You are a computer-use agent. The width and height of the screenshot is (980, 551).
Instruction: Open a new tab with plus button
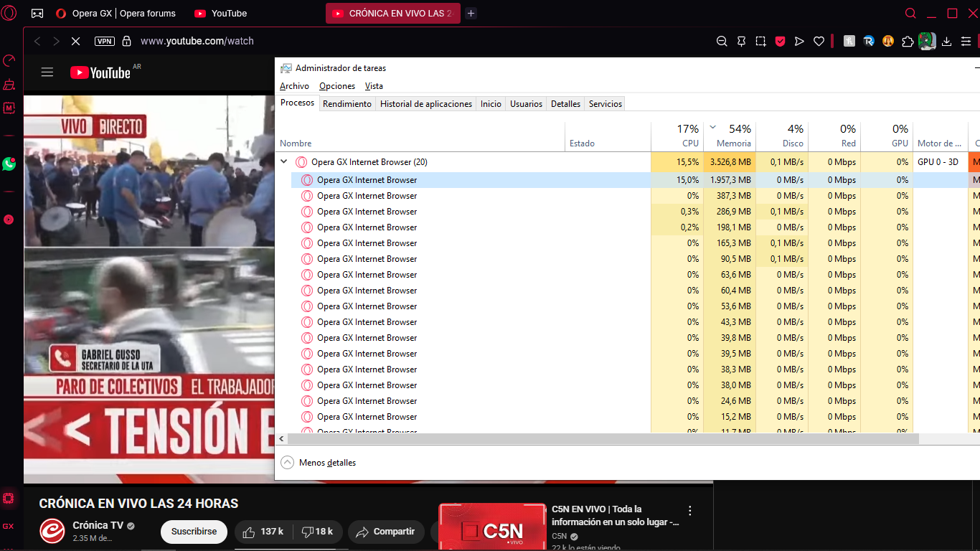coord(471,13)
